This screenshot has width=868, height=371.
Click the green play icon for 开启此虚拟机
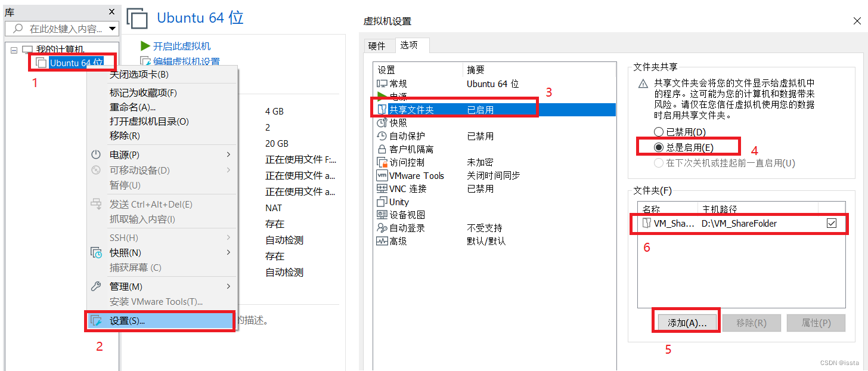click(x=145, y=46)
